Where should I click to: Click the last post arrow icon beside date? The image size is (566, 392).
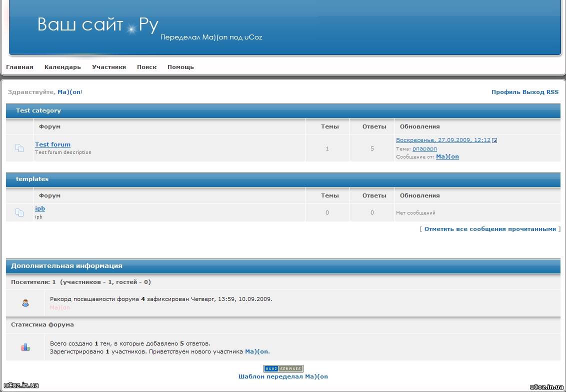(x=494, y=140)
